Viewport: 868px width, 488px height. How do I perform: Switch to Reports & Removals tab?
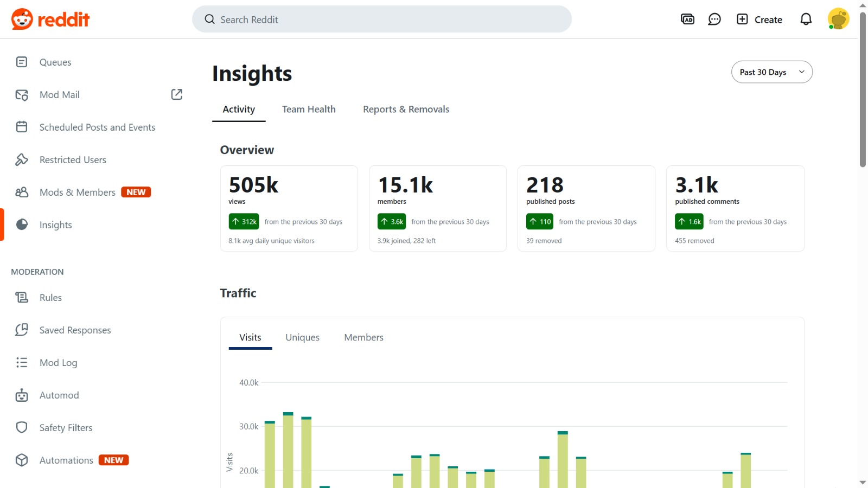406,110
